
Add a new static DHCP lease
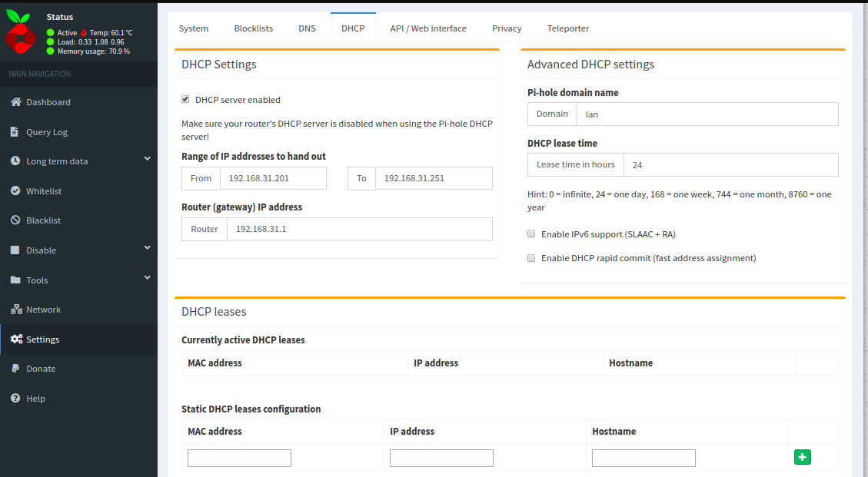pyautogui.click(x=803, y=456)
